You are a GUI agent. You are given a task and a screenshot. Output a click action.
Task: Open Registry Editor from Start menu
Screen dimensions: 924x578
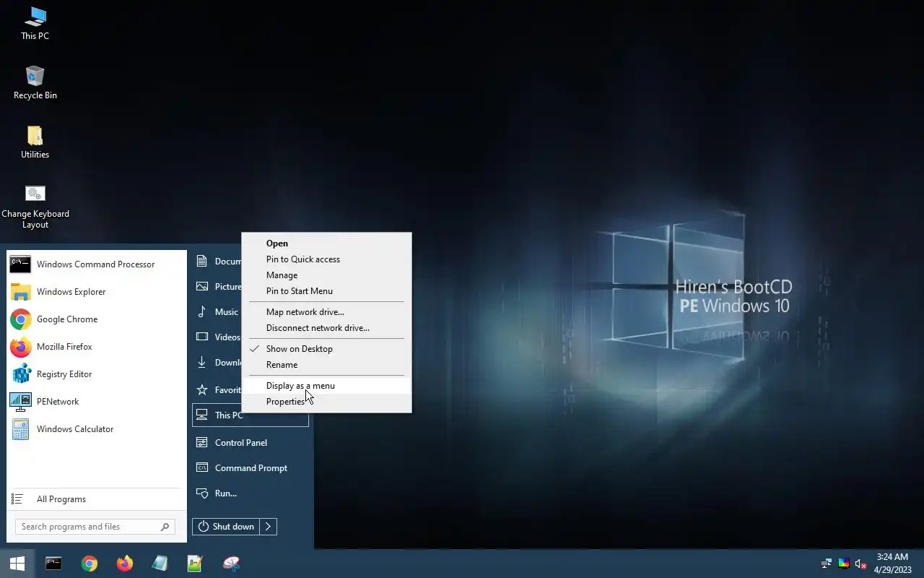(96, 374)
